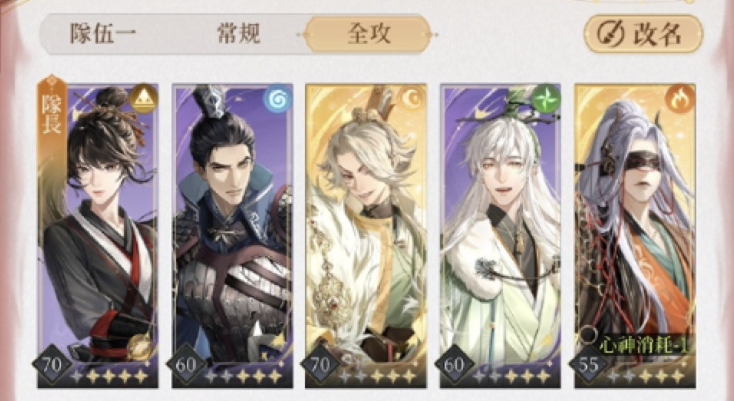
Task: Tap the level 55 diamond badge
Action: pyautogui.click(x=589, y=365)
